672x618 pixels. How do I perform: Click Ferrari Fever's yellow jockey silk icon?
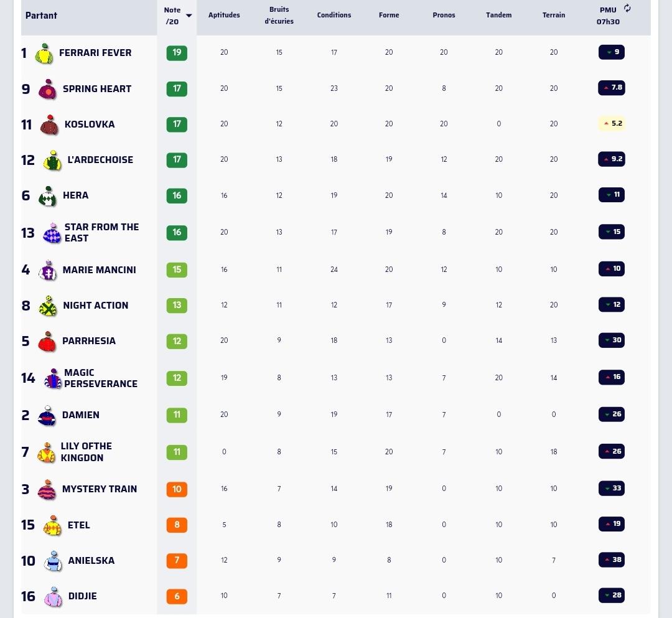click(x=44, y=54)
